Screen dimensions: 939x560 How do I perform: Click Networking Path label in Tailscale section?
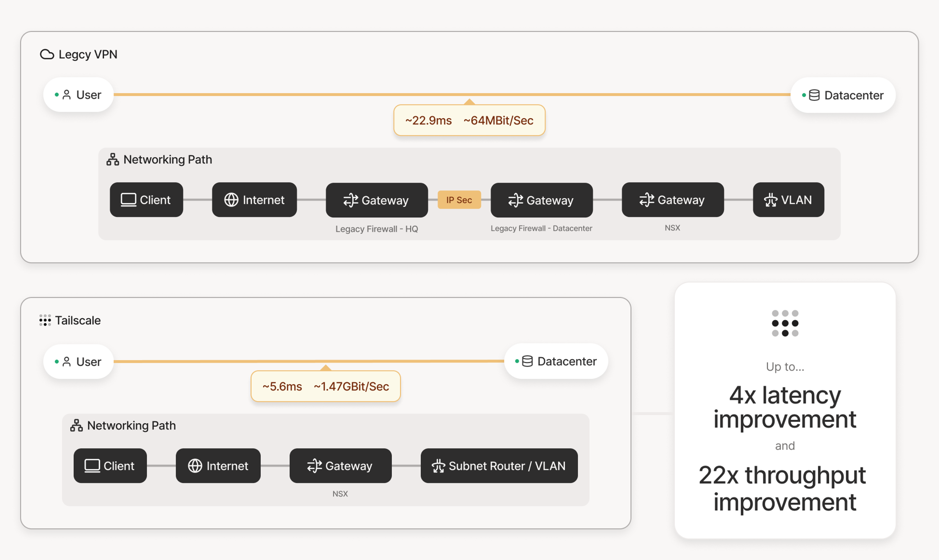(x=131, y=426)
